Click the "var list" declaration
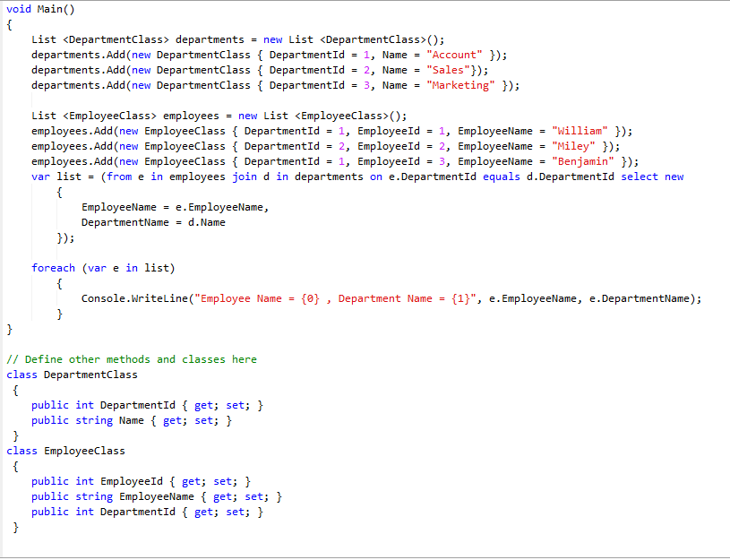Screen dimensions: 730x560 (56, 177)
